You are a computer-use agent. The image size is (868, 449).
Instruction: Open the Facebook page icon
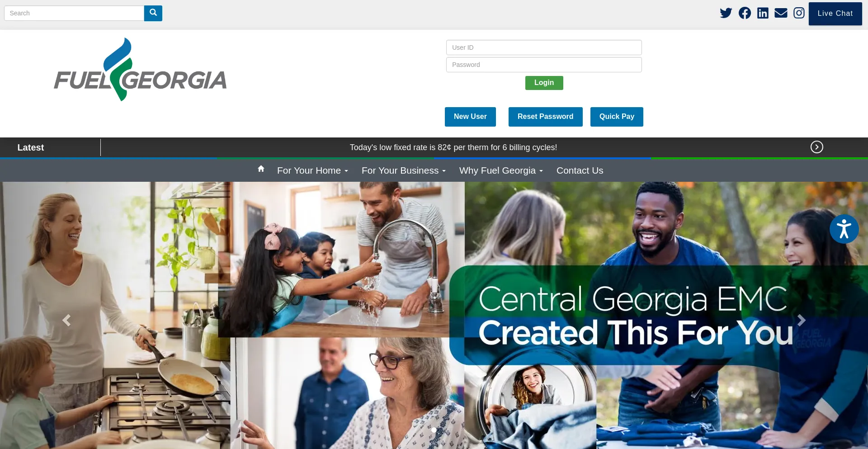(745, 13)
